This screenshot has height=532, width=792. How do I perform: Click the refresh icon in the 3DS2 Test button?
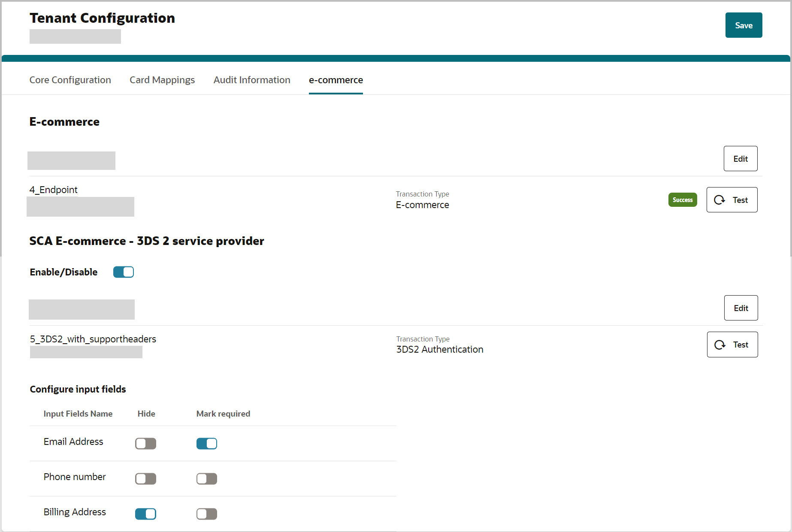[x=719, y=345]
